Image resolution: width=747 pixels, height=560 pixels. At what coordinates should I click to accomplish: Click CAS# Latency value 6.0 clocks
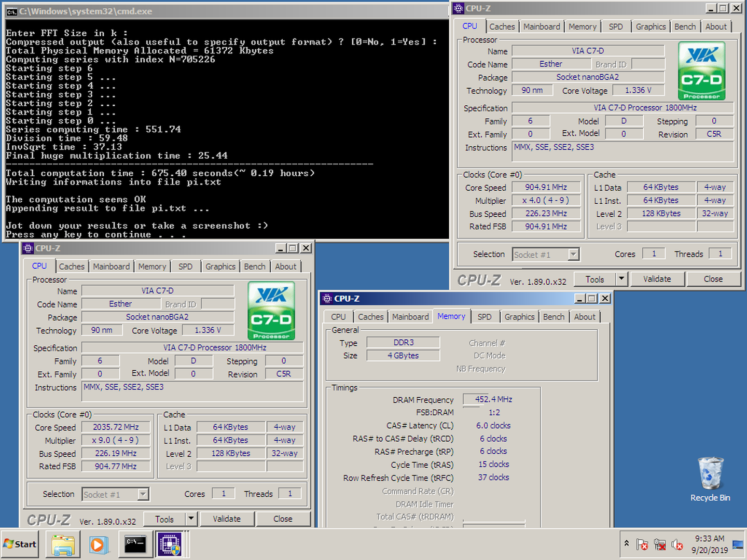493,426
